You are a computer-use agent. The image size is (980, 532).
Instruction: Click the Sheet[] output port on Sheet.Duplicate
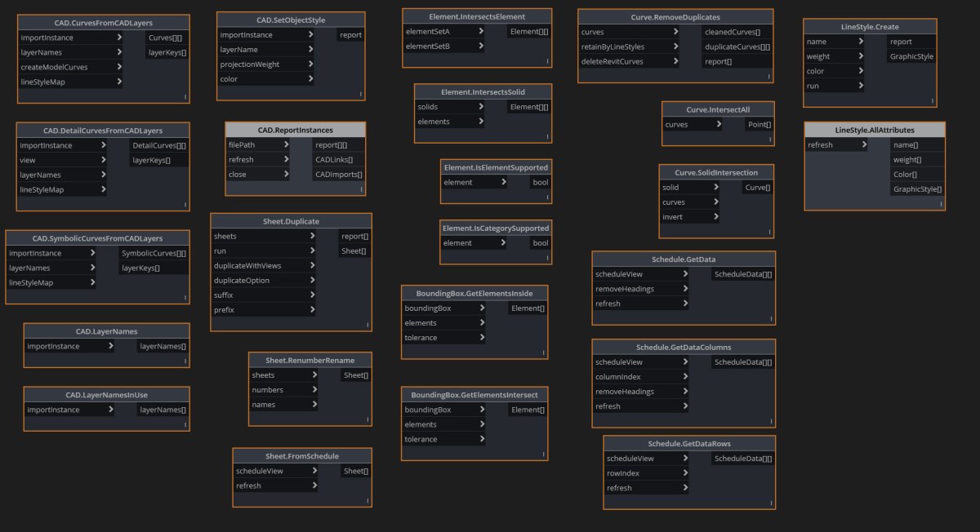coord(354,250)
